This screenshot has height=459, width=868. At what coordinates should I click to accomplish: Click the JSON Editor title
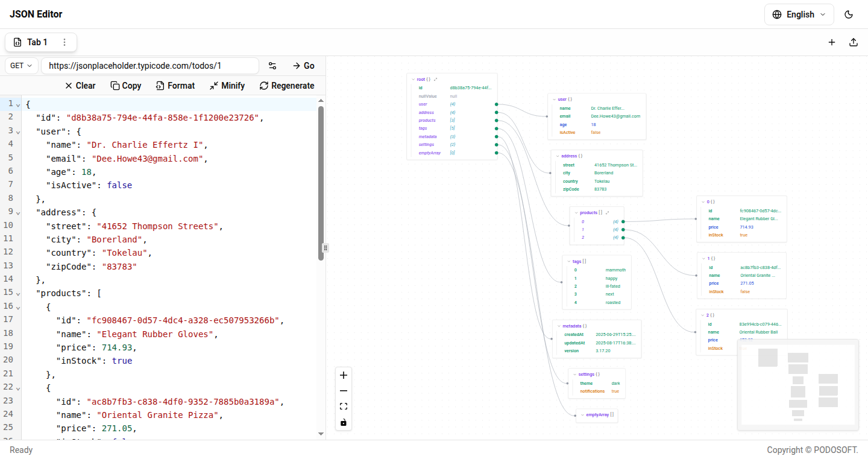(36, 14)
